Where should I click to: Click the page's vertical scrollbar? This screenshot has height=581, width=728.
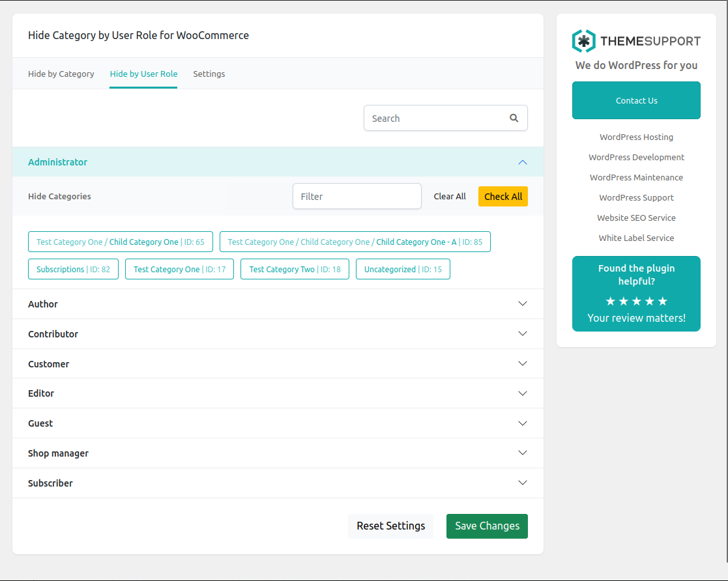(726, 282)
